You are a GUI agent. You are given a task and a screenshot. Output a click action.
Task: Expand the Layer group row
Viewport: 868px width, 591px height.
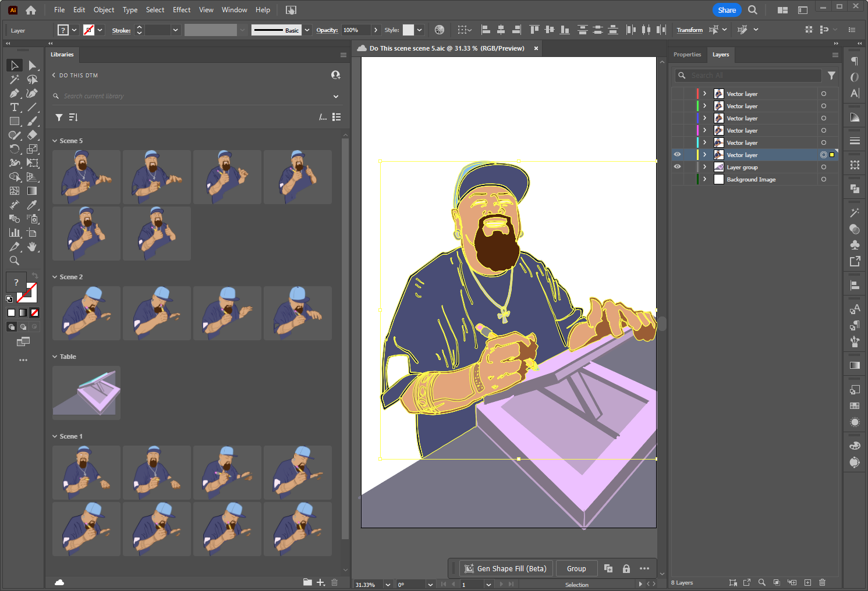click(704, 167)
